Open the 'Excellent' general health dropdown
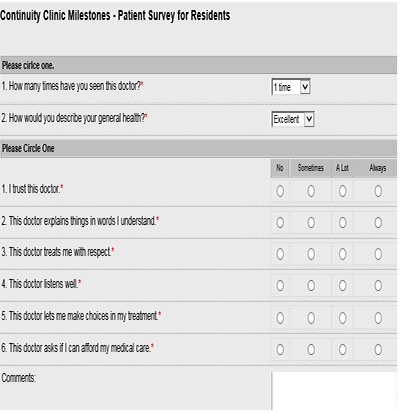 pos(293,119)
